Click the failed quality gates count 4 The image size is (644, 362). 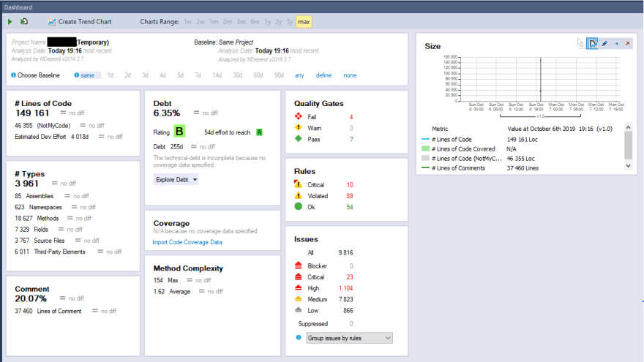(351, 117)
